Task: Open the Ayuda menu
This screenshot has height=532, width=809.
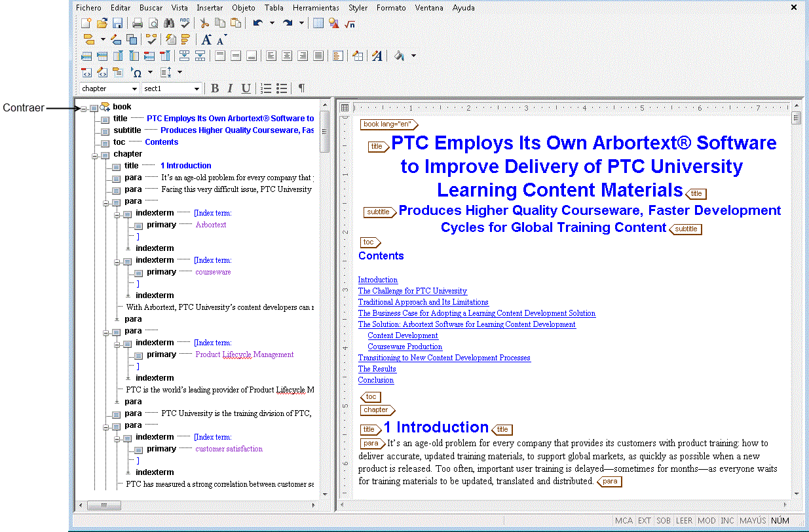Action: [x=464, y=8]
